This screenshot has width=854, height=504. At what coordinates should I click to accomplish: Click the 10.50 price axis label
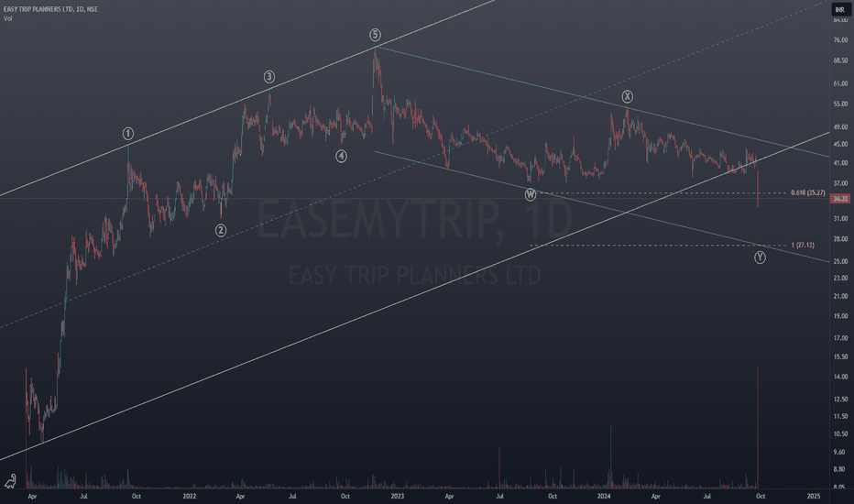(x=840, y=434)
